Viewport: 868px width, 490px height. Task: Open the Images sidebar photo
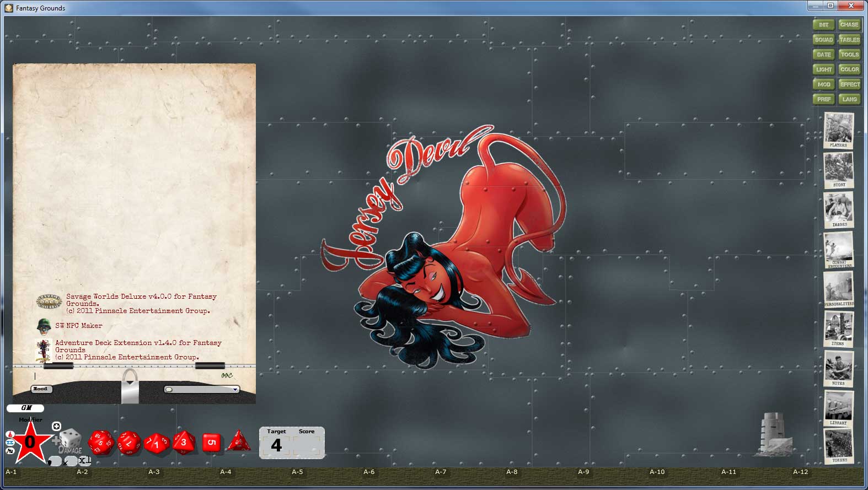838,210
